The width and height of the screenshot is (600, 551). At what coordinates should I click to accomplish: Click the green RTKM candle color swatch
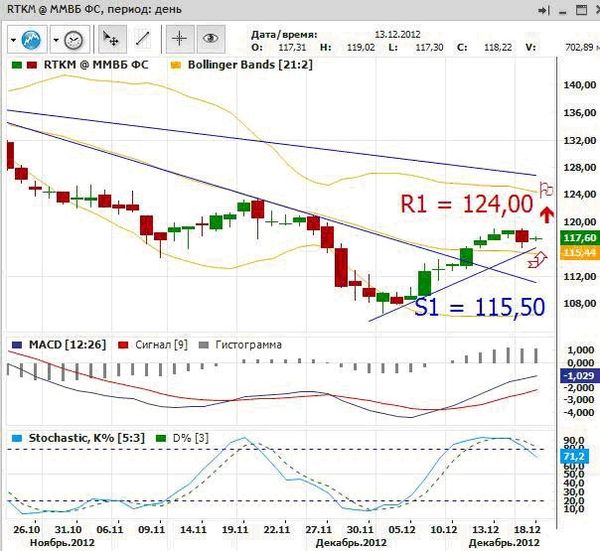[x=17, y=65]
